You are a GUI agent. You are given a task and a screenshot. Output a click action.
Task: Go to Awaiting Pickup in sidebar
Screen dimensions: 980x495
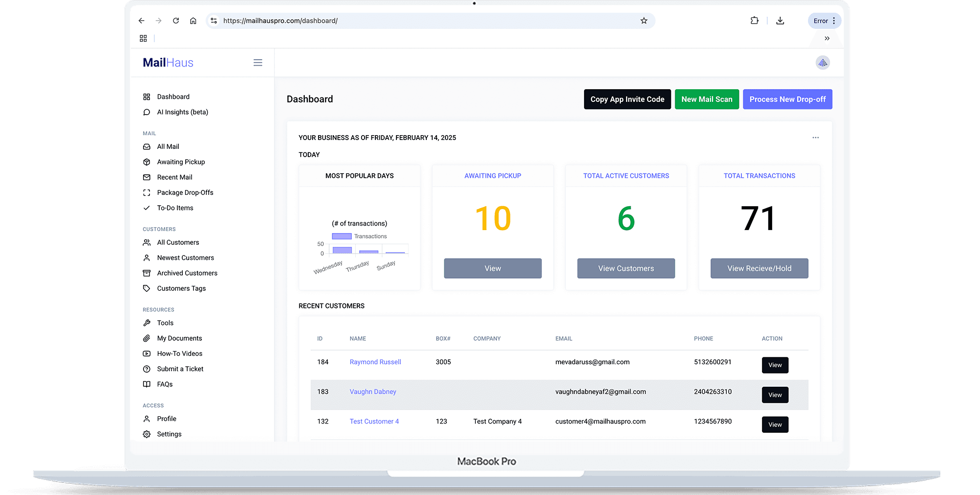coord(181,162)
